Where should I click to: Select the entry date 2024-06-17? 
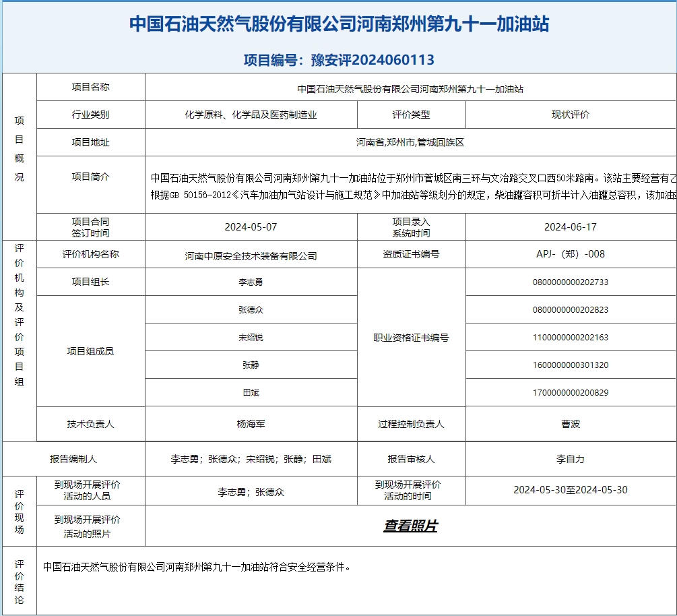pos(571,227)
